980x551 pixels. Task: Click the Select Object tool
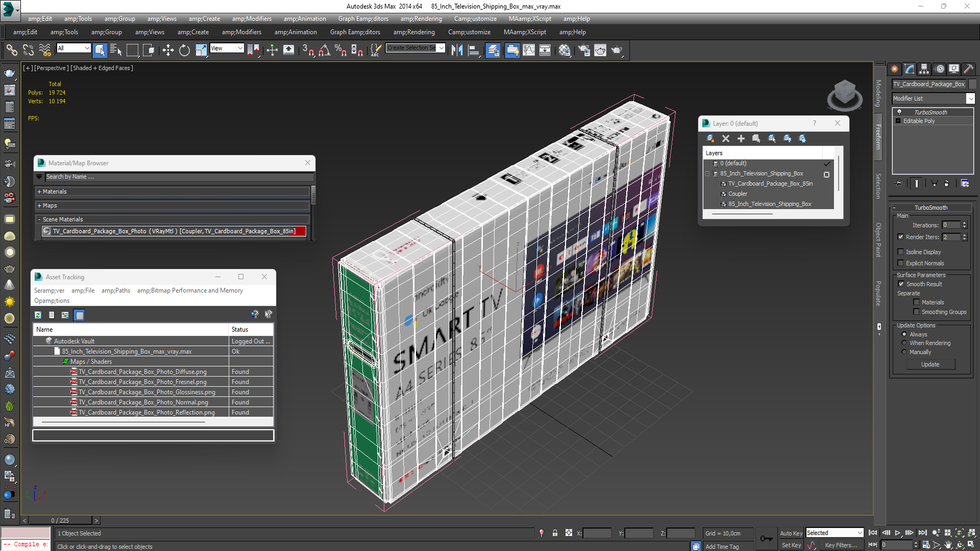point(100,50)
